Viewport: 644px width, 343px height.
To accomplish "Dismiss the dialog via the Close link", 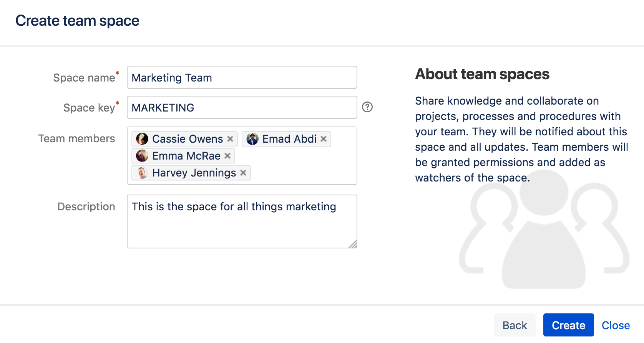I will 616,325.
